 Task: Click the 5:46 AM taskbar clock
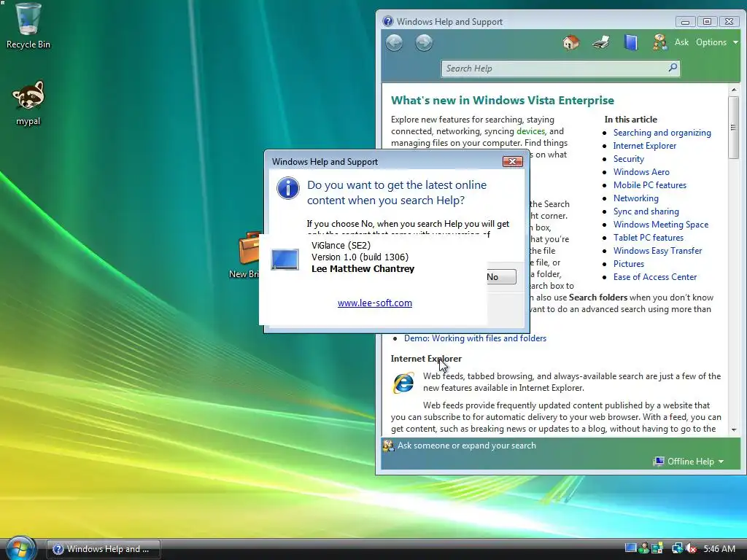point(719,548)
